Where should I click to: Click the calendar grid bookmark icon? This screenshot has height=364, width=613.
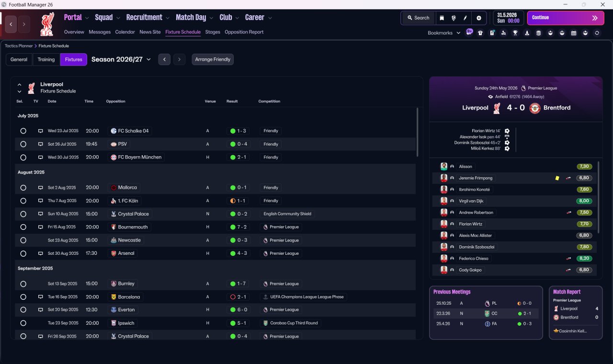574,33
